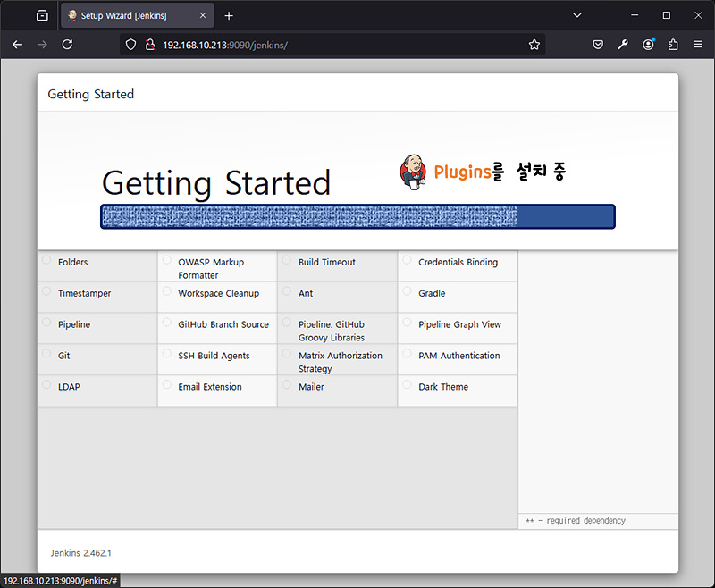This screenshot has width=715, height=588.
Task: Click the plugin installation progress bar
Action: click(x=358, y=216)
